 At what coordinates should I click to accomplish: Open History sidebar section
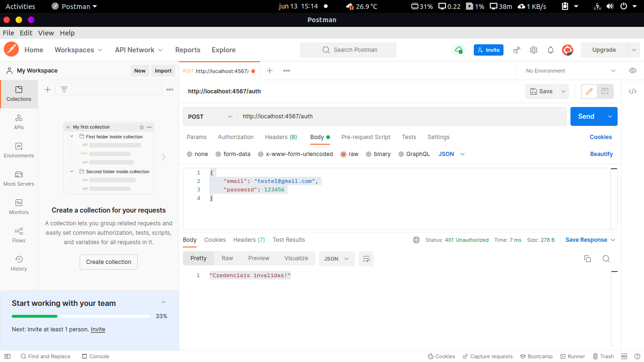tap(19, 263)
